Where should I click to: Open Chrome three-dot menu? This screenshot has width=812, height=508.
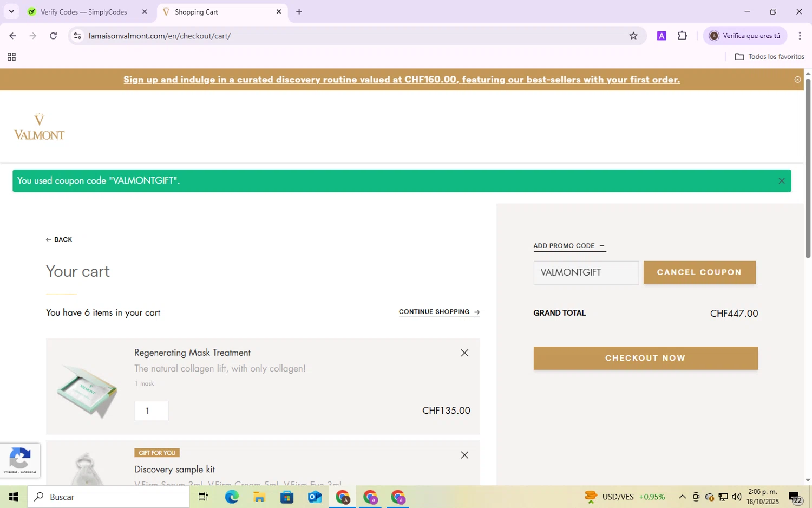[800, 36]
